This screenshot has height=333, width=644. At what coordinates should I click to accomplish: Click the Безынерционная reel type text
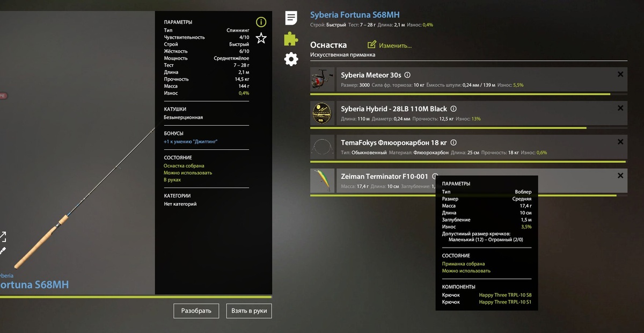point(184,117)
